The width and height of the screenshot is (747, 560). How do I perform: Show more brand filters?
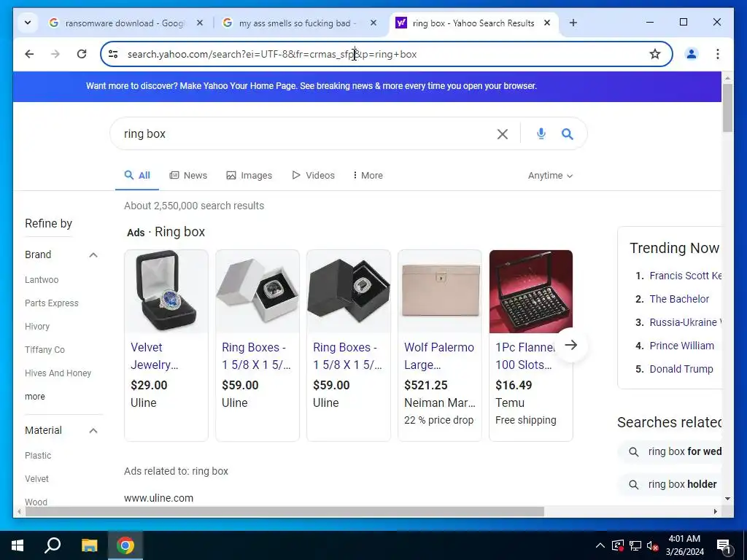[x=35, y=397]
